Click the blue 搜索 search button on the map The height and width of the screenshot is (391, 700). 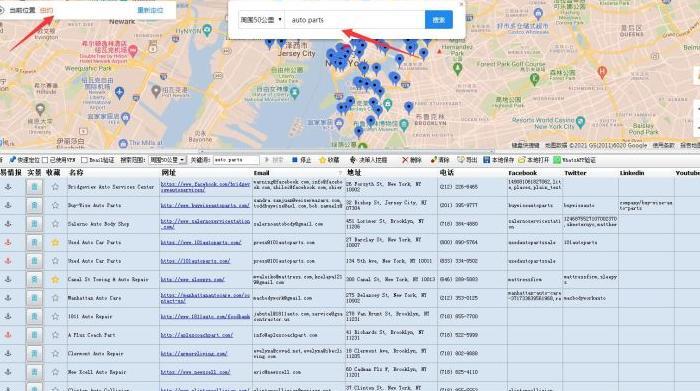point(438,20)
